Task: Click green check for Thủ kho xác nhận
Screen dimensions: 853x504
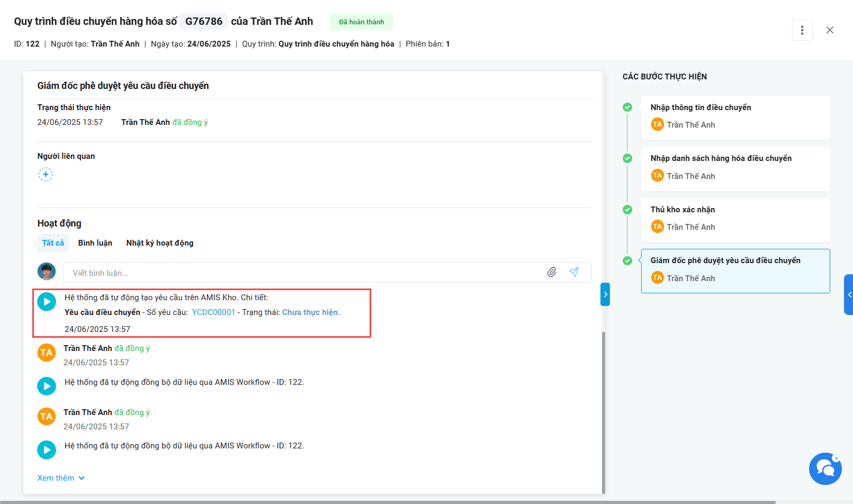Action: pyautogui.click(x=627, y=210)
